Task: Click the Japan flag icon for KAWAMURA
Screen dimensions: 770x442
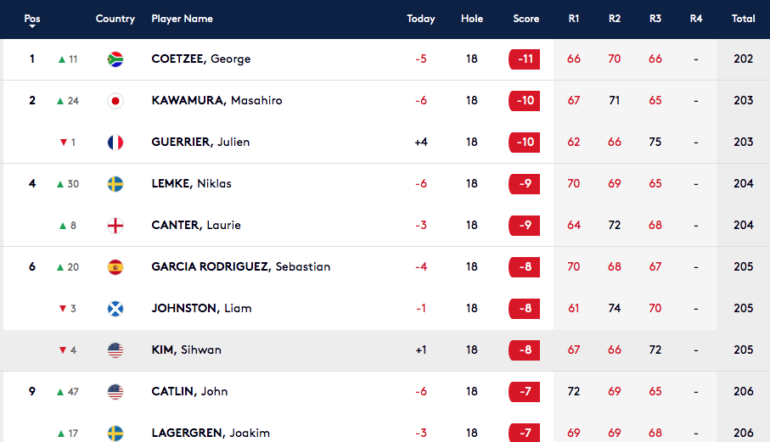Action: (x=115, y=101)
